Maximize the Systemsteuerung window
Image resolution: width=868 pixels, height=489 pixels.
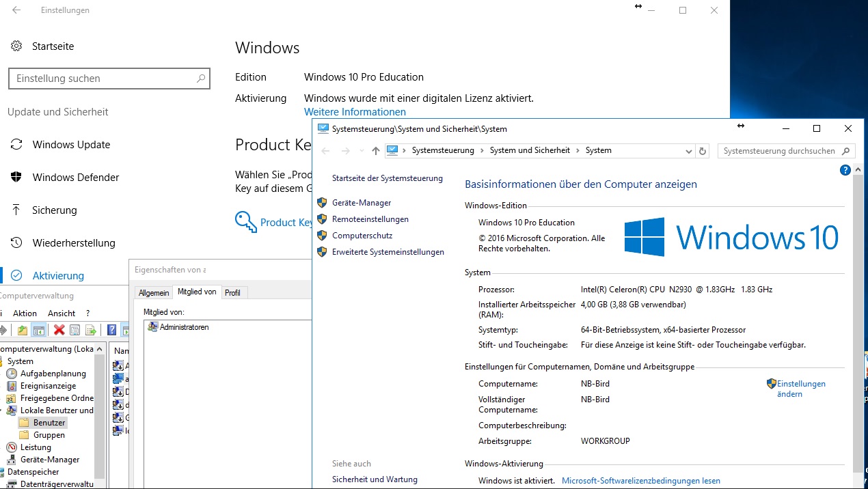pos(817,128)
